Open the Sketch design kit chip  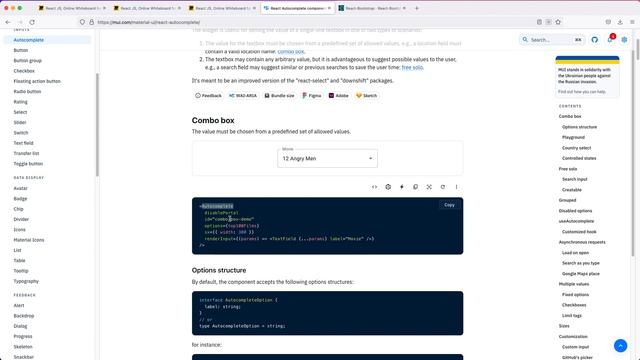(367, 96)
